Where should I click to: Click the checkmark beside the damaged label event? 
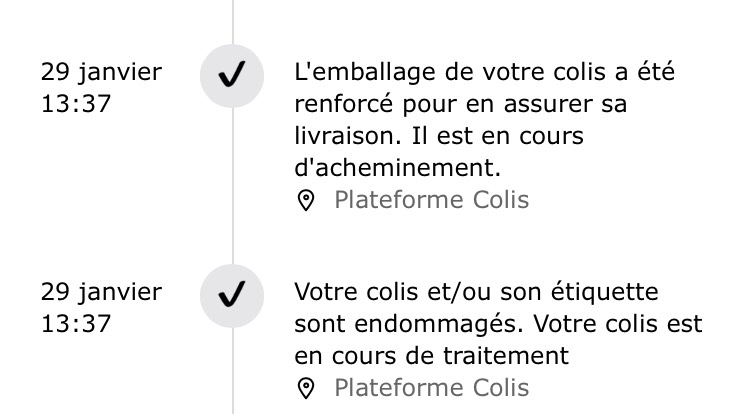point(232,296)
